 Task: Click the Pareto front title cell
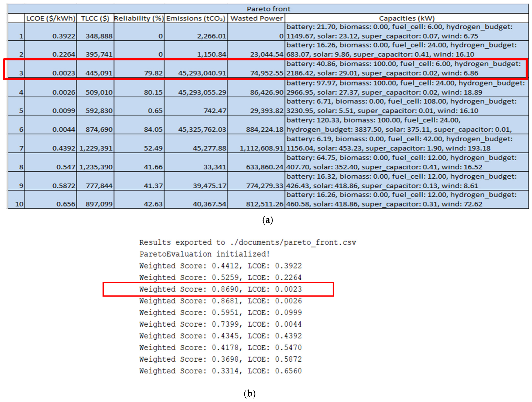pyautogui.click(x=268, y=9)
